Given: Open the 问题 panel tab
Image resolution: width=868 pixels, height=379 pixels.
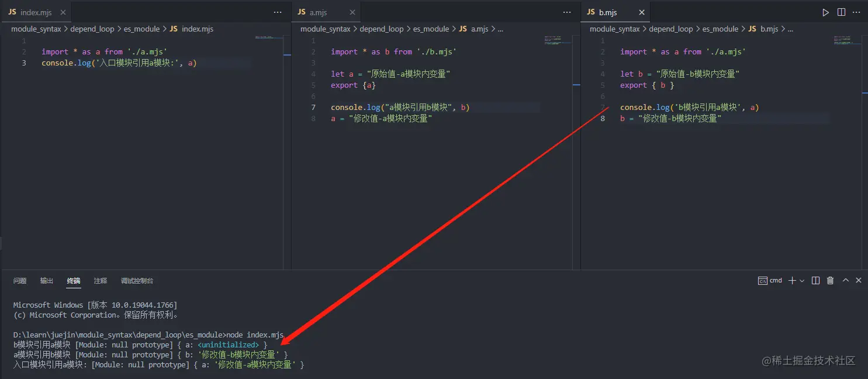Looking at the screenshot, I should click(20, 281).
